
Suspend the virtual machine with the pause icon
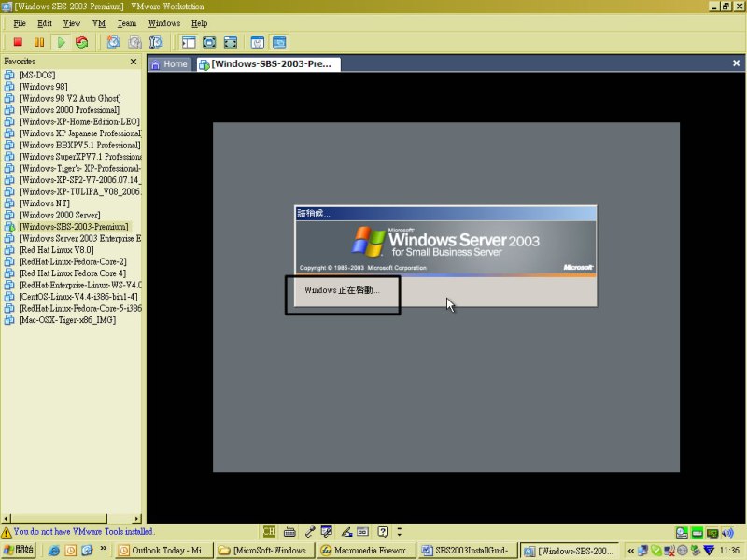click(39, 42)
